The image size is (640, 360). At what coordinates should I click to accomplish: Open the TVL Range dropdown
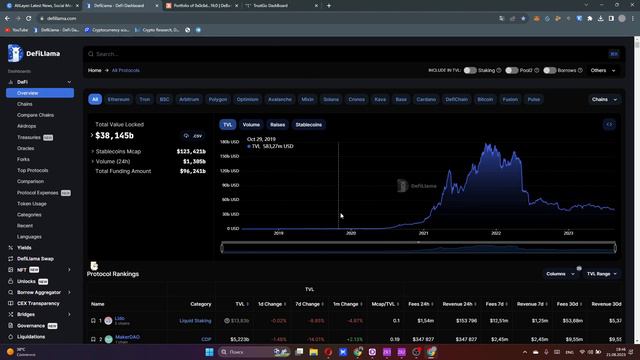click(602, 274)
